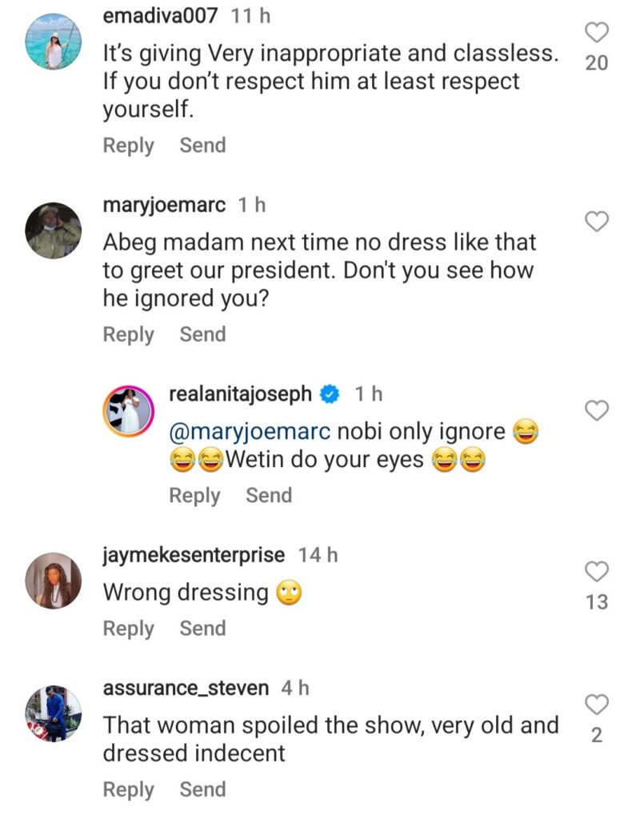Open realanitajoseph username link
The width and height of the screenshot is (644, 819).
[x=241, y=394]
